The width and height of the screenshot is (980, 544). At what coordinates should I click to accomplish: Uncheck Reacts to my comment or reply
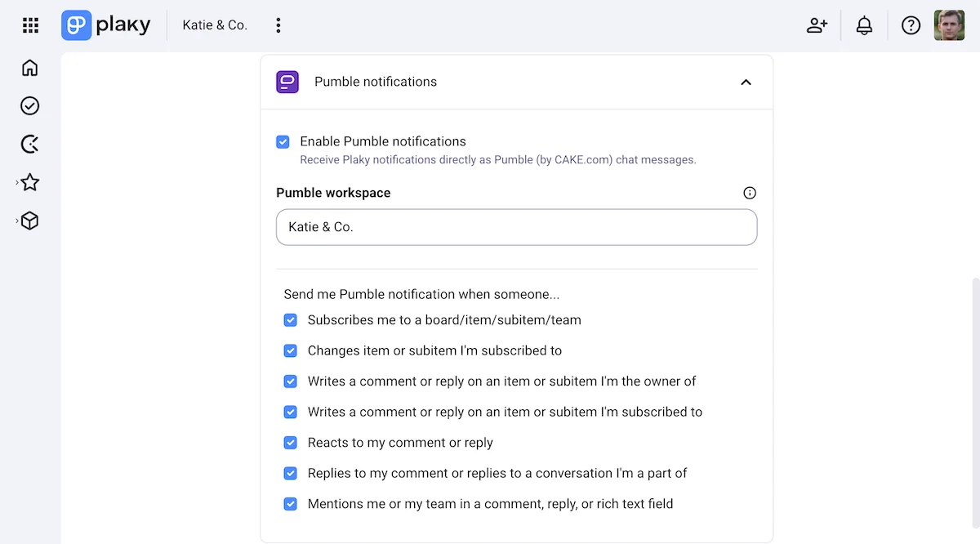pos(290,443)
